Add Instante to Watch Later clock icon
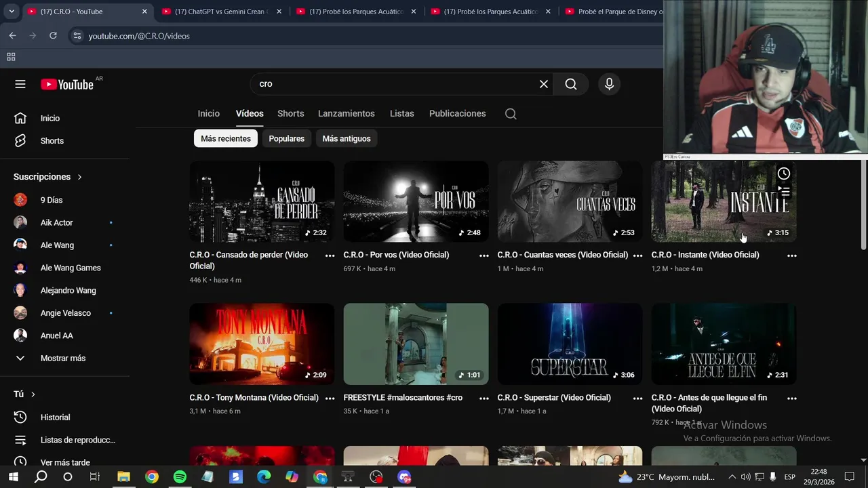 tap(783, 174)
